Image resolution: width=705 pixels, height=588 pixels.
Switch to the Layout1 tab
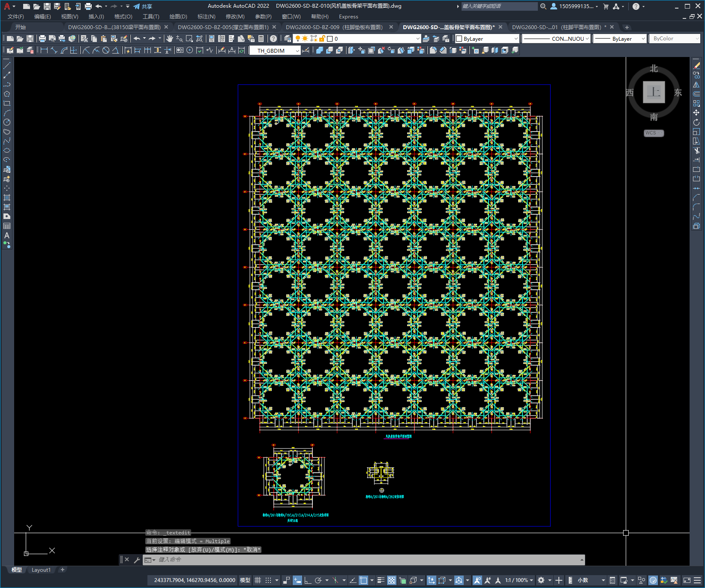[x=41, y=570]
